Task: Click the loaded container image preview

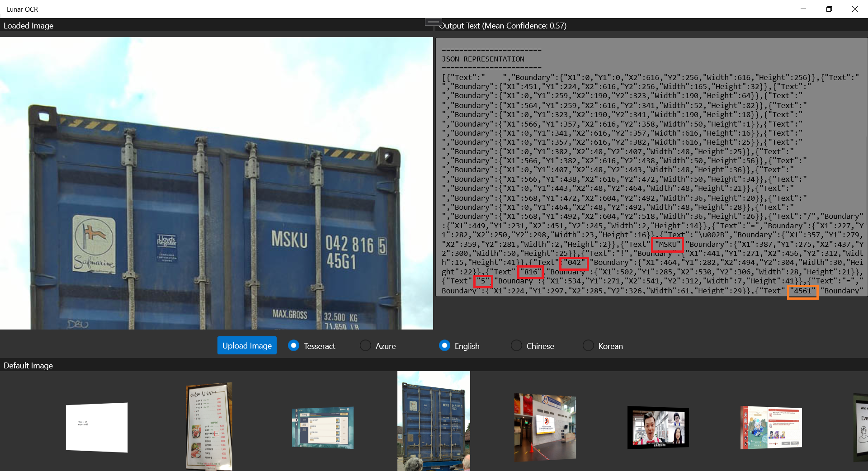Action: click(x=216, y=183)
